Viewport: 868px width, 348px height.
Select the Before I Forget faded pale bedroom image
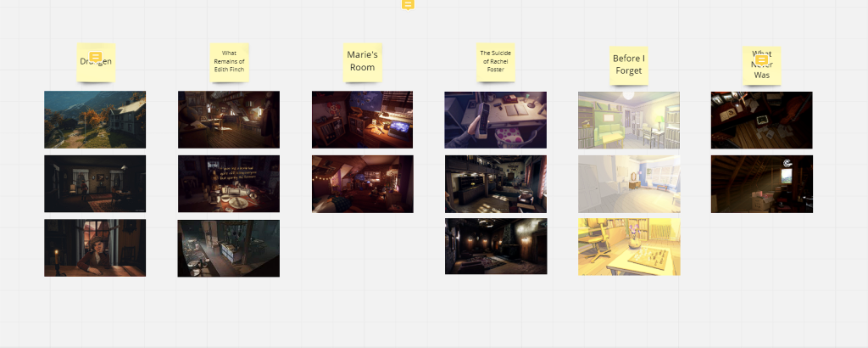click(630, 184)
